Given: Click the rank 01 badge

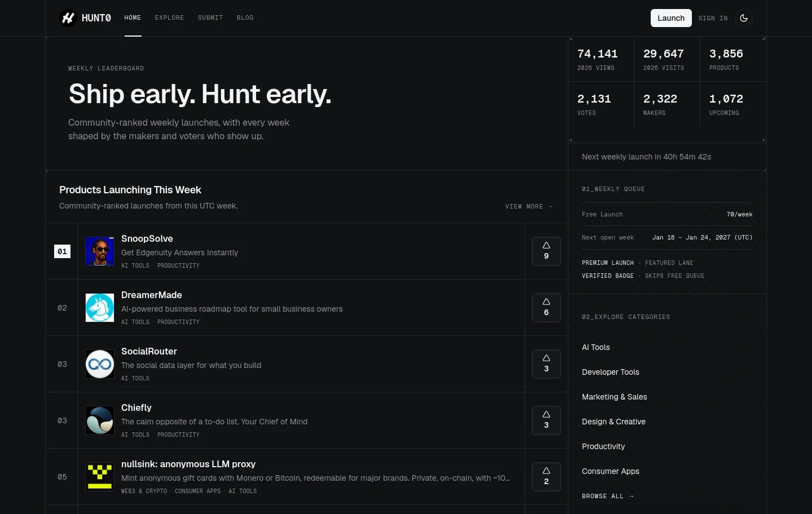Looking at the screenshot, I should click(62, 251).
